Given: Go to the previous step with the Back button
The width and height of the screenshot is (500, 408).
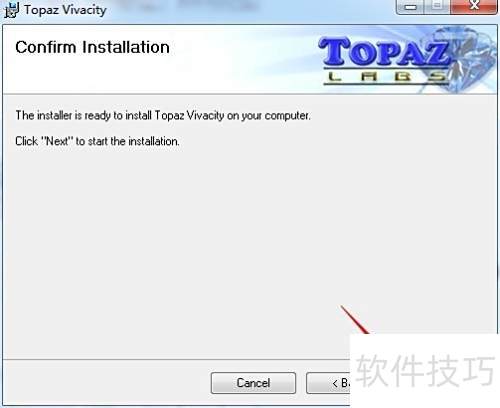Looking at the screenshot, I should (x=328, y=383).
